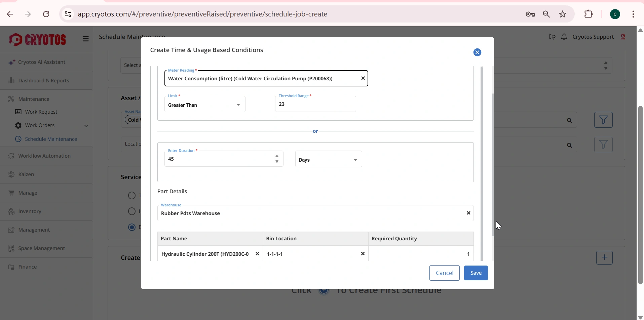Open the Days duration unit dropdown
This screenshot has height=320, width=644.
click(328, 159)
